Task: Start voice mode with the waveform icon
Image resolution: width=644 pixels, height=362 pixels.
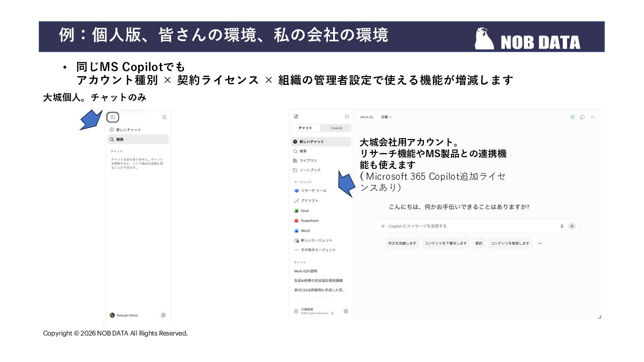Action: coord(572,226)
